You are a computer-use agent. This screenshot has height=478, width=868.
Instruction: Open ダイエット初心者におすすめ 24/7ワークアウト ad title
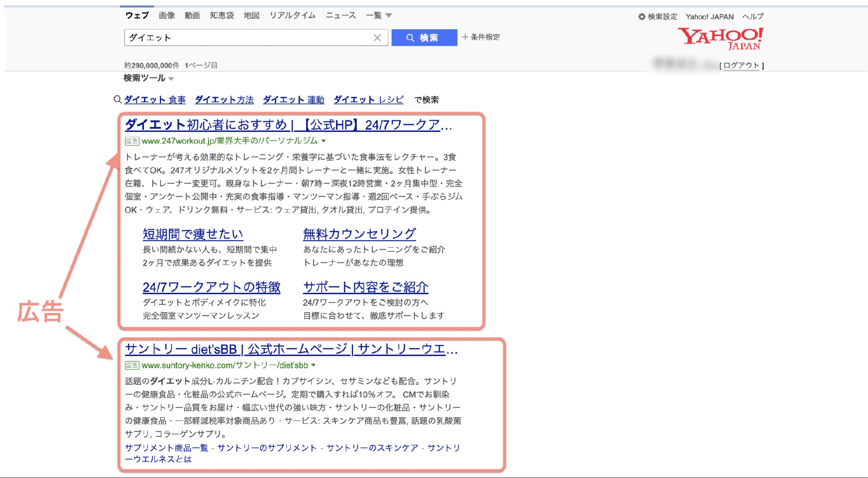click(x=288, y=125)
